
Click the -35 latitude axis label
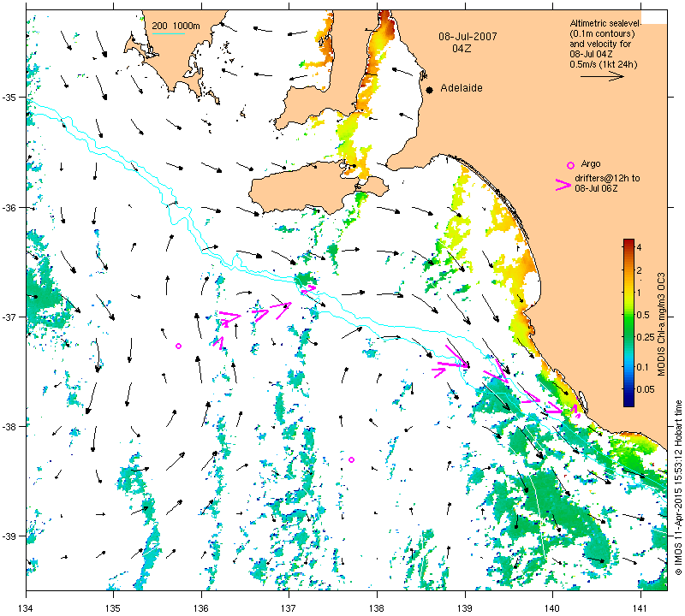(x=9, y=97)
